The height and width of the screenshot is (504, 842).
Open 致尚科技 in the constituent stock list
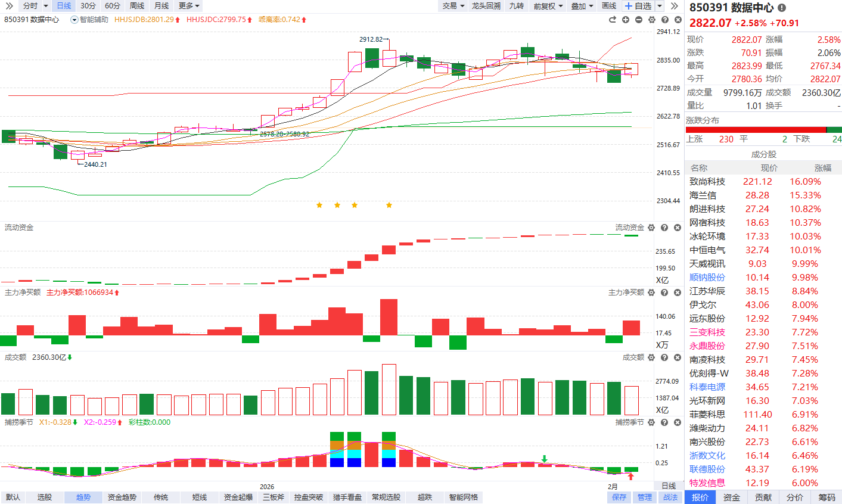click(707, 182)
